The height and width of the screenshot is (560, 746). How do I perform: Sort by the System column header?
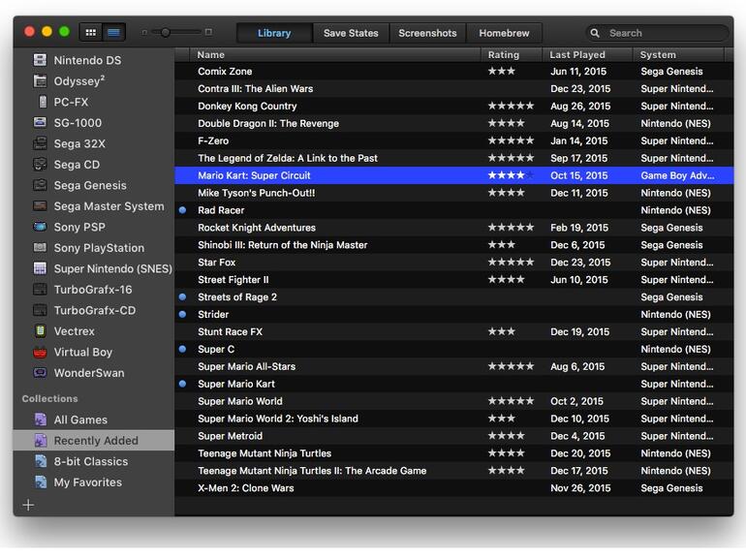click(678, 54)
